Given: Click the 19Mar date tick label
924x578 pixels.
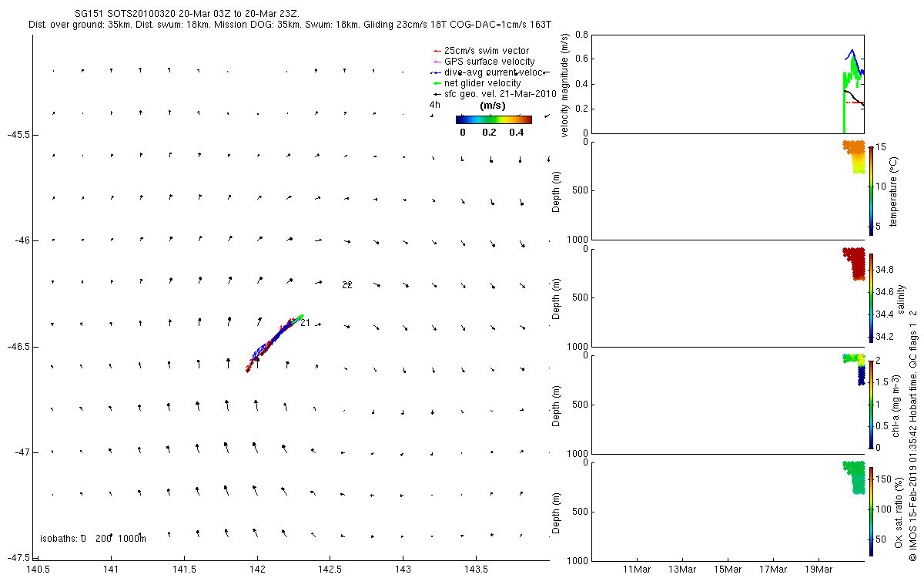Looking at the screenshot, I should (818, 570).
